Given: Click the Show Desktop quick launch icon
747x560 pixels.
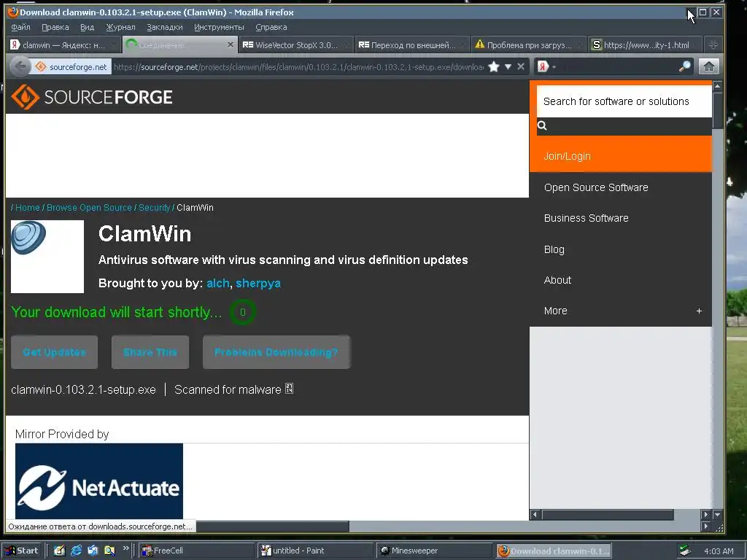Looking at the screenshot, I should (x=59, y=551).
